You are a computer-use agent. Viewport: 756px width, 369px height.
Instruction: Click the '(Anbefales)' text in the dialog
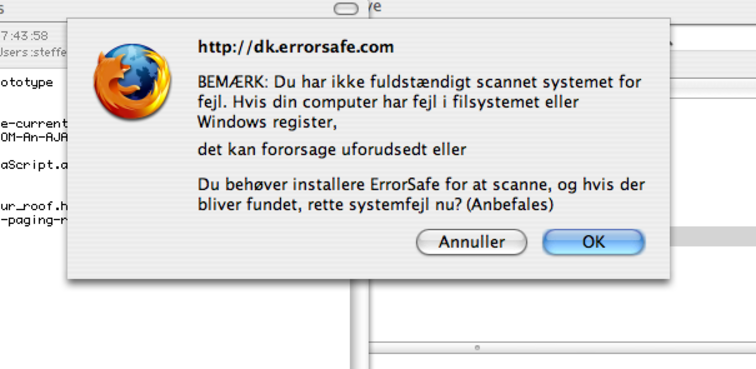[x=511, y=205]
